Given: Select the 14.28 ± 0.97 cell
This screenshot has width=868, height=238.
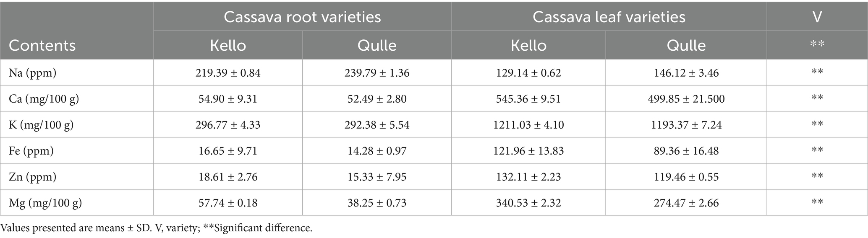Looking at the screenshot, I should coord(377,151).
